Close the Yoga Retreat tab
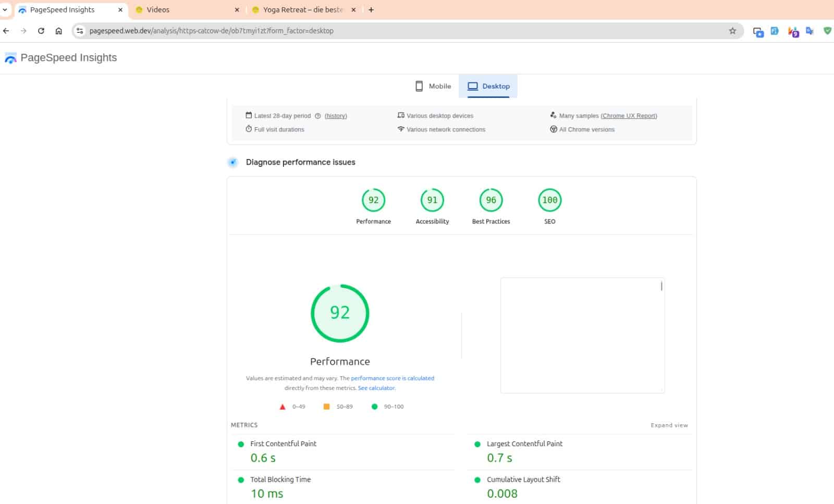This screenshot has width=834, height=504. pyautogui.click(x=353, y=9)
